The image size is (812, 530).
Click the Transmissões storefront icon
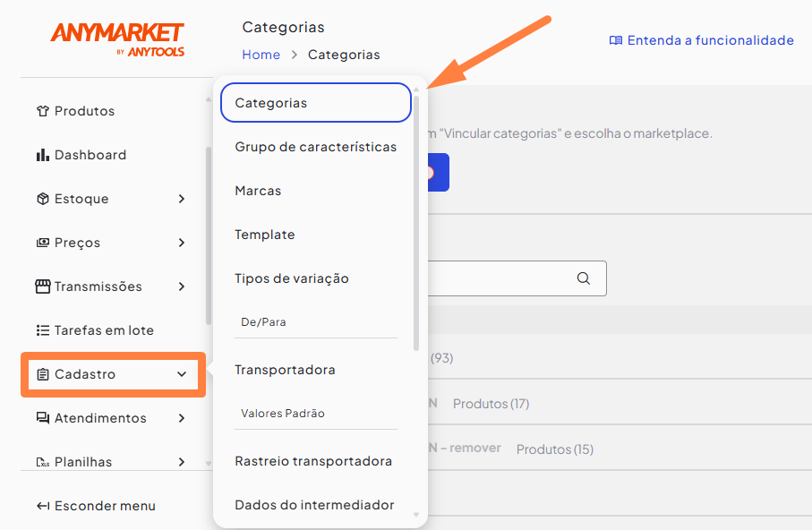click(x=42, y=286)
